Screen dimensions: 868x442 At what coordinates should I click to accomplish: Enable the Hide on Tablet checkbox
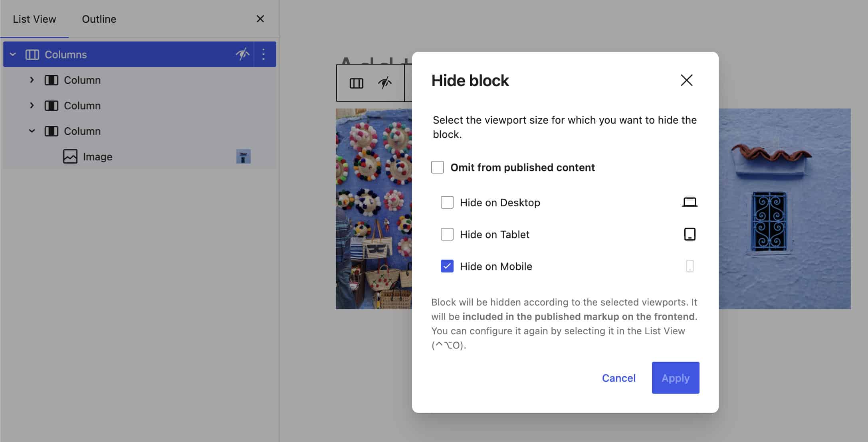[447, 234]
